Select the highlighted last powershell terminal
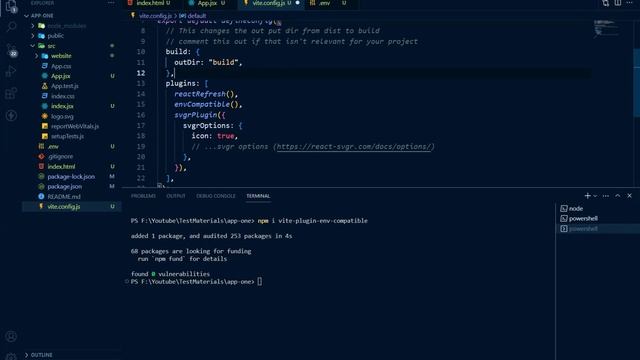640x360 pixels. [x=598, y=229]
